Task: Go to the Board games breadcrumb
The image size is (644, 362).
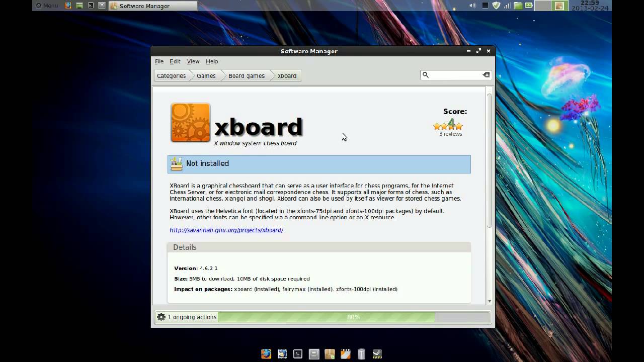Action: tap(247, 75)
